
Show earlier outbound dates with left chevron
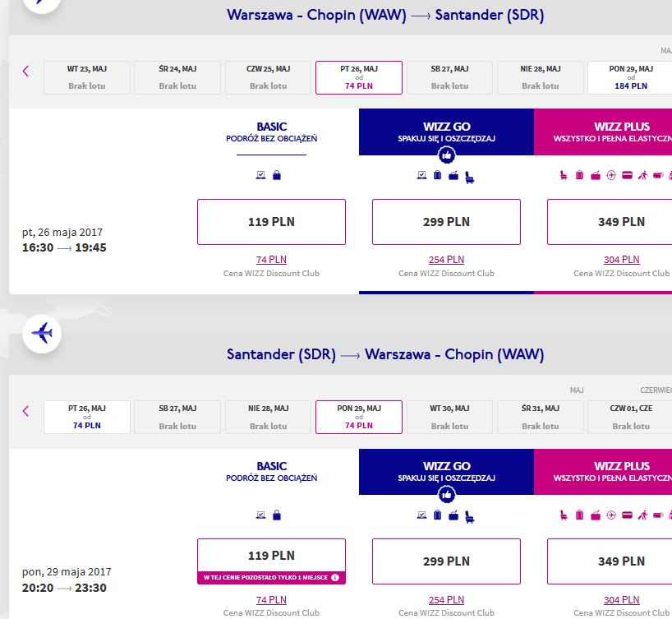[x=25, y=72]
